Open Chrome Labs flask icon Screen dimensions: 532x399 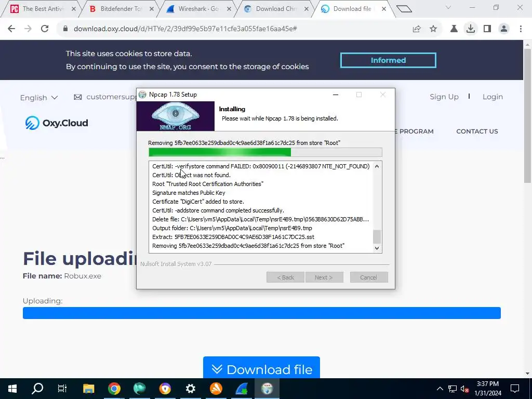pos(454,29)
